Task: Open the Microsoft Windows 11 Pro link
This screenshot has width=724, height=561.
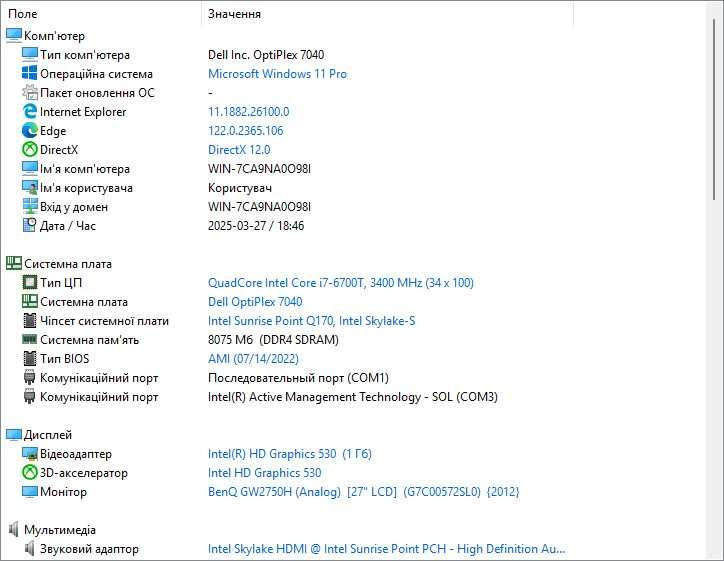Action: (278, 73)
